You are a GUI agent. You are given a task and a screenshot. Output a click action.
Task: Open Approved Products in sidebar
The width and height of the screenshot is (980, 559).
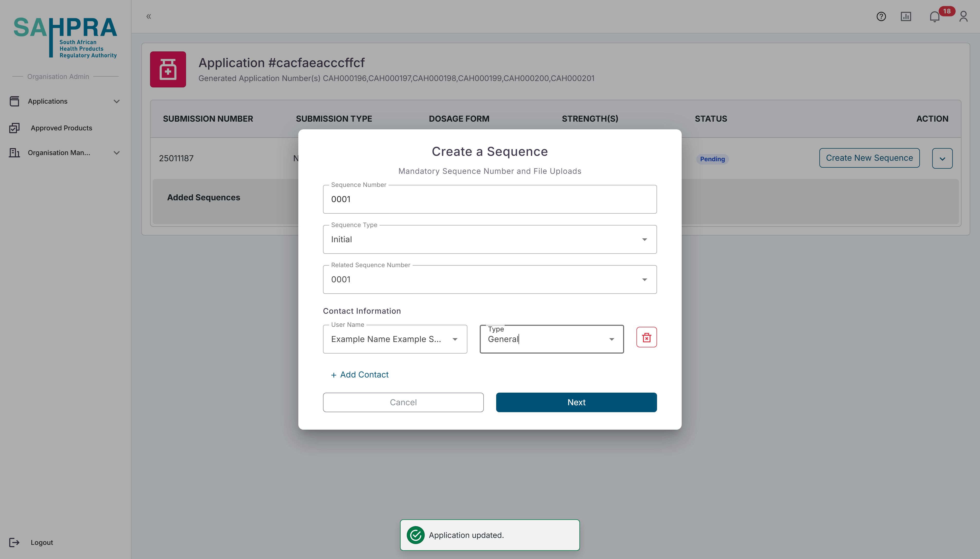pyautogui.click(x=65, y=128)
